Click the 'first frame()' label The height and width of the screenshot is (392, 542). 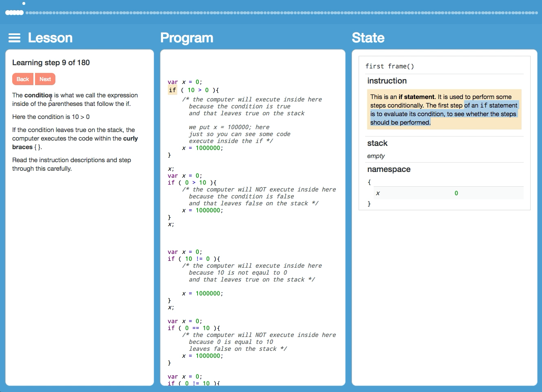click(390, 66)
